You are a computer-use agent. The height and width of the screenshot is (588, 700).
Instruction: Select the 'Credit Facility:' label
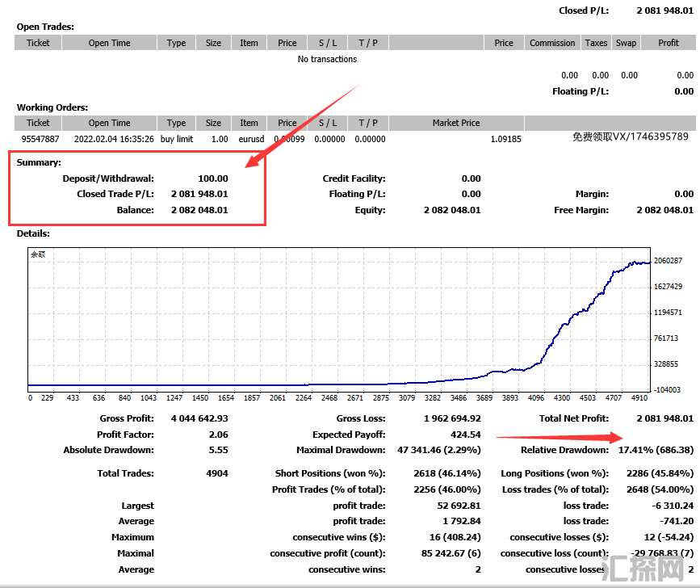pyautogui.click(x=354, y=178)
